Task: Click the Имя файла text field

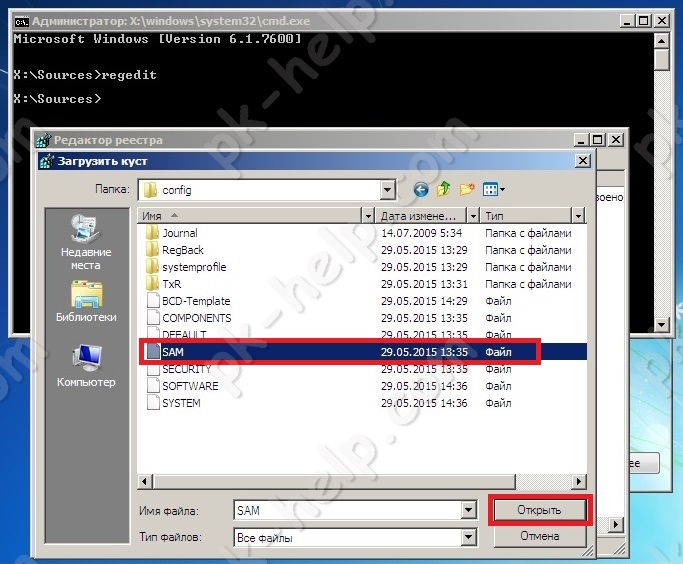Action: [x=348, y=510]
